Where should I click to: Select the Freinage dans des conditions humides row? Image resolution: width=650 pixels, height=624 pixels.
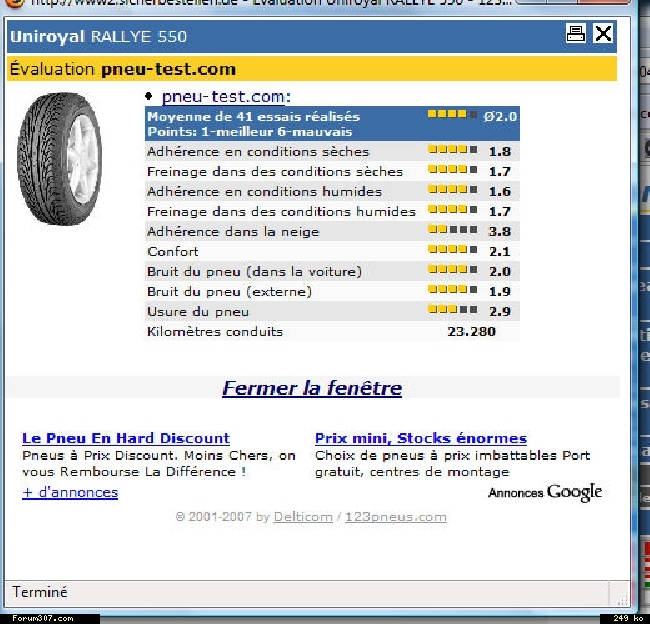[332, 211]
